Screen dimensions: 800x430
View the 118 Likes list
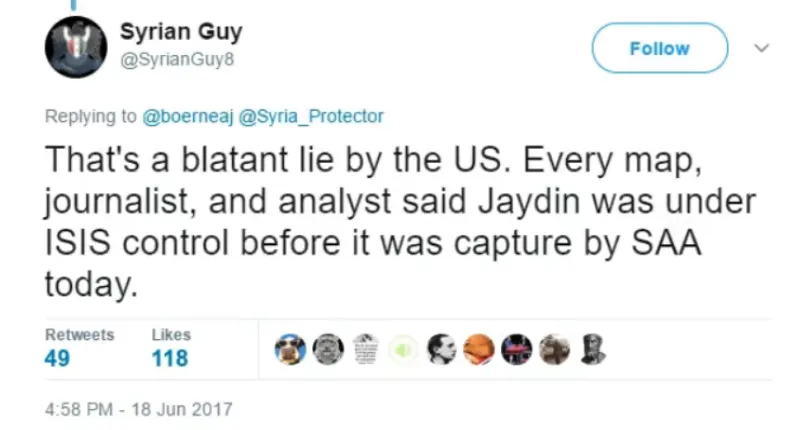click(x=171, y=348)
